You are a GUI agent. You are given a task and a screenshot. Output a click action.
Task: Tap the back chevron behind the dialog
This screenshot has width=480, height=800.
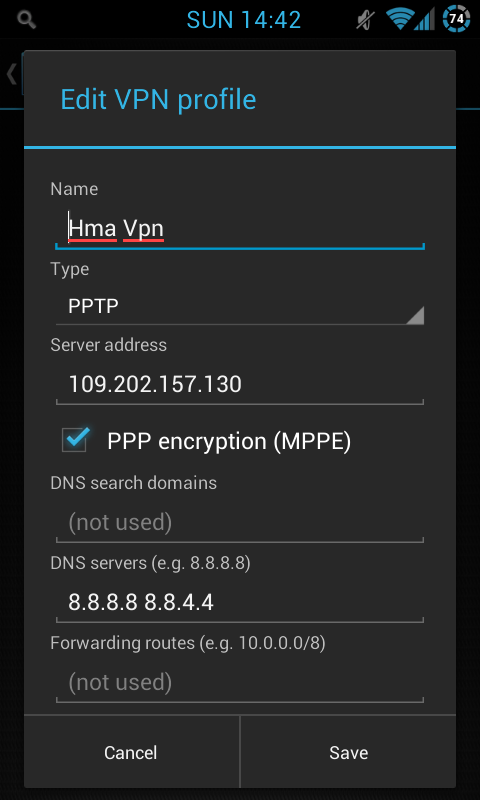click(x=11, y=75)
